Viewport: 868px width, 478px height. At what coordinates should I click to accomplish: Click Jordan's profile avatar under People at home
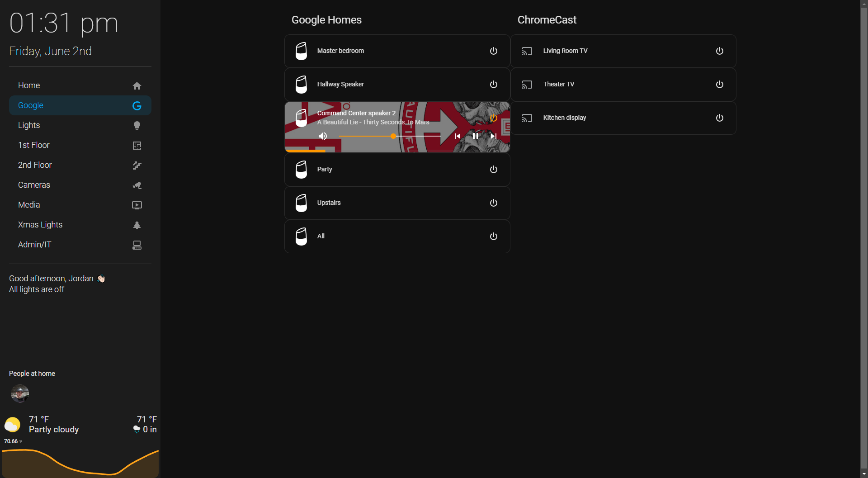[x=19, y=393]
